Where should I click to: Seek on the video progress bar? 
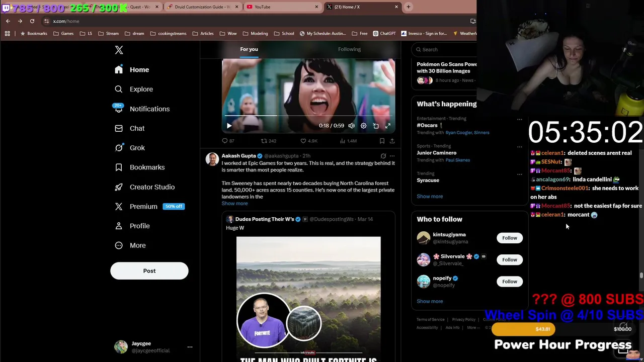(308, 116)
